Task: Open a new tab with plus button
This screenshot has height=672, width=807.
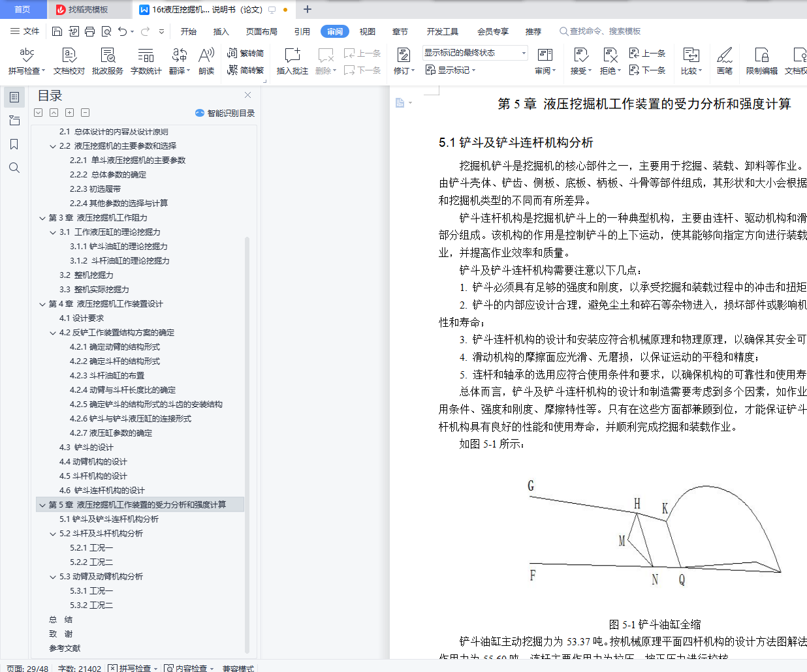Action: (308, 9)
